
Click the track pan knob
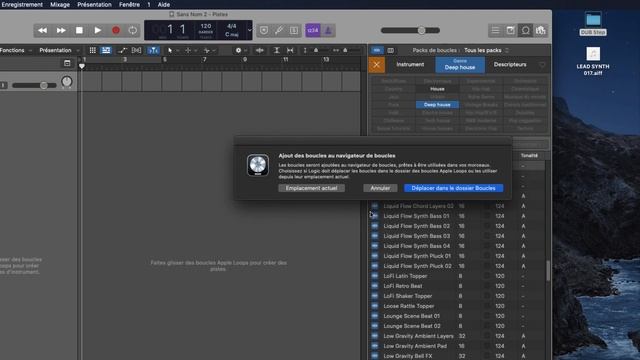pyautogui.click(x=67, y=82)
